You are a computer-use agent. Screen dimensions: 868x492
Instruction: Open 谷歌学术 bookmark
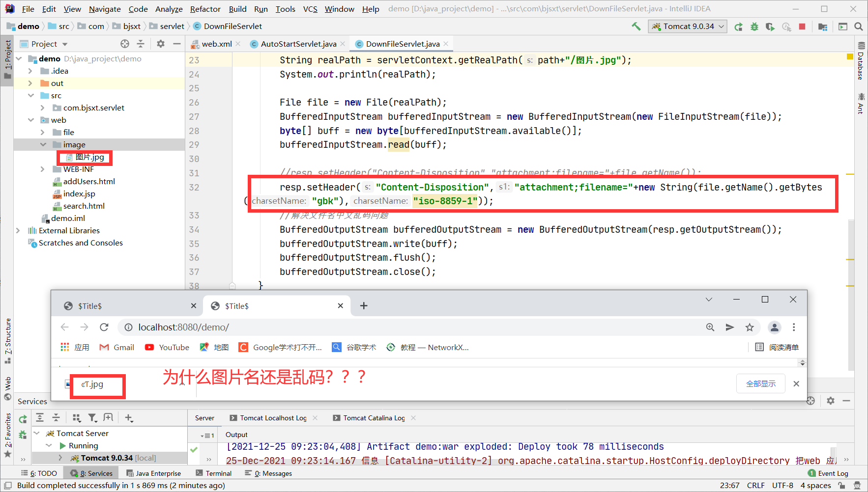(354, 347)
